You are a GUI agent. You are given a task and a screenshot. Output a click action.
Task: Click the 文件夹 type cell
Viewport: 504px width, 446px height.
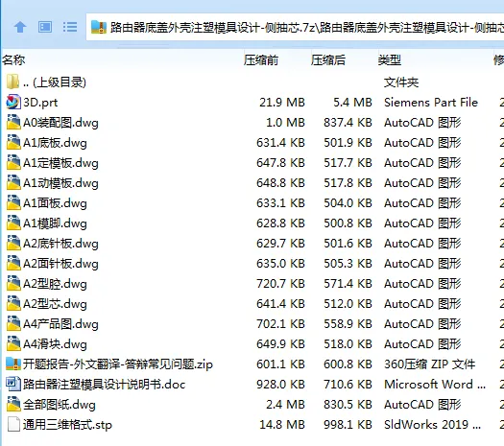point(401,82)
